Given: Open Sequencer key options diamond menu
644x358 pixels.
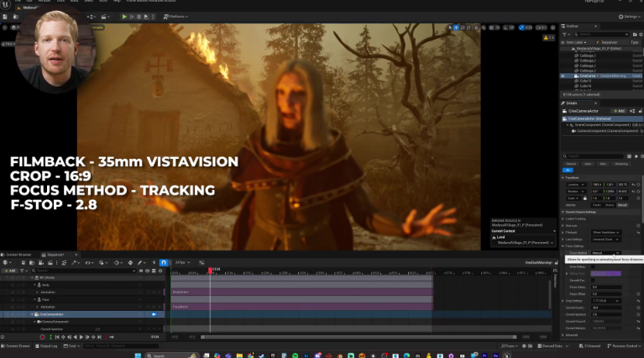Looking at the screenshot, I should 118,263.
